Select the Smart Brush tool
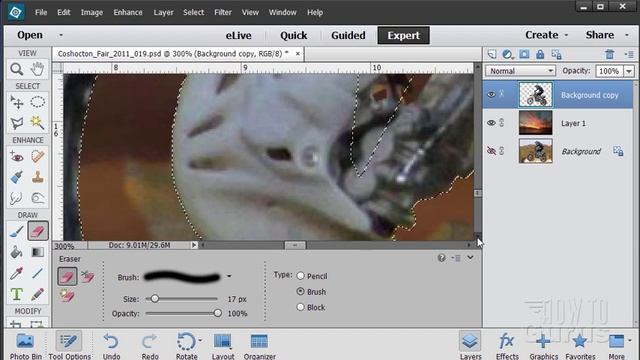Viewport: 640px width, 360px height. point(17,178)
